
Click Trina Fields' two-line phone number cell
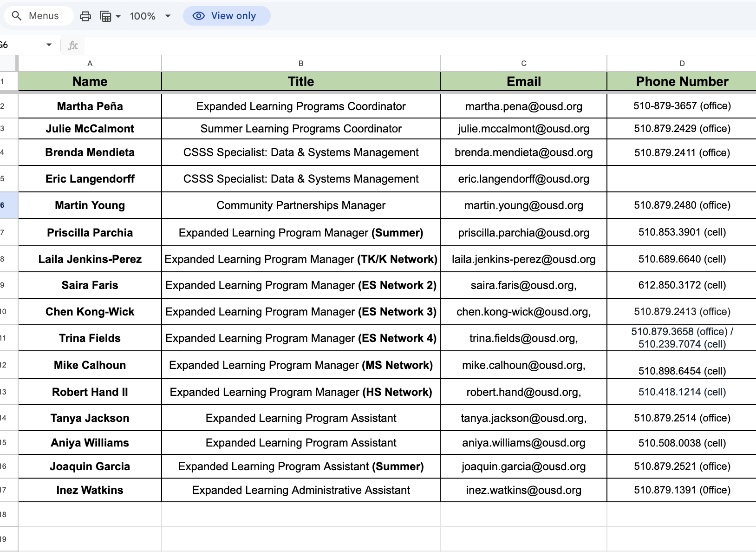pos(682,338)
